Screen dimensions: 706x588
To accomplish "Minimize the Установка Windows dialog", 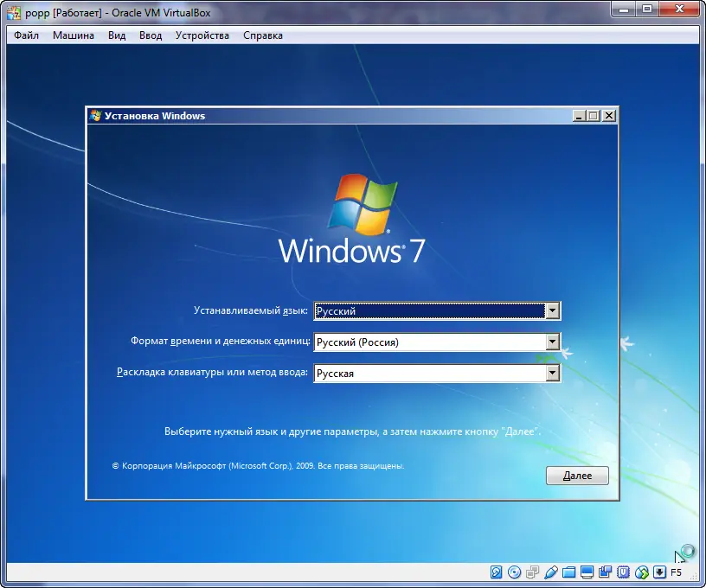I will click(x=579, y=116).
